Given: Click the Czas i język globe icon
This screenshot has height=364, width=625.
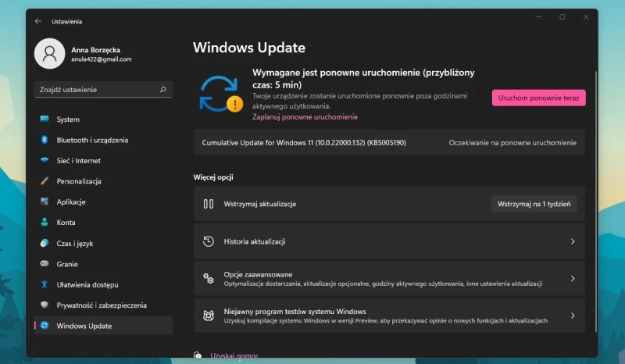Looking at the screenshot, I should pos(45,243).
